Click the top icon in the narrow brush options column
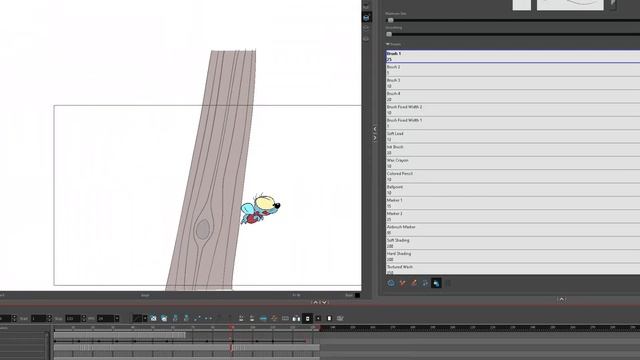 [366, 6]
